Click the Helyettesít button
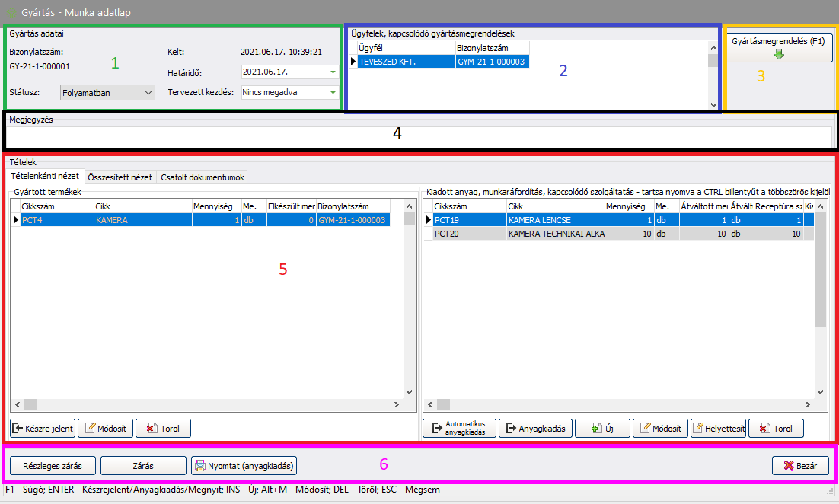The image size is (839, 504). pyautogui.click(x=718, y=429)
